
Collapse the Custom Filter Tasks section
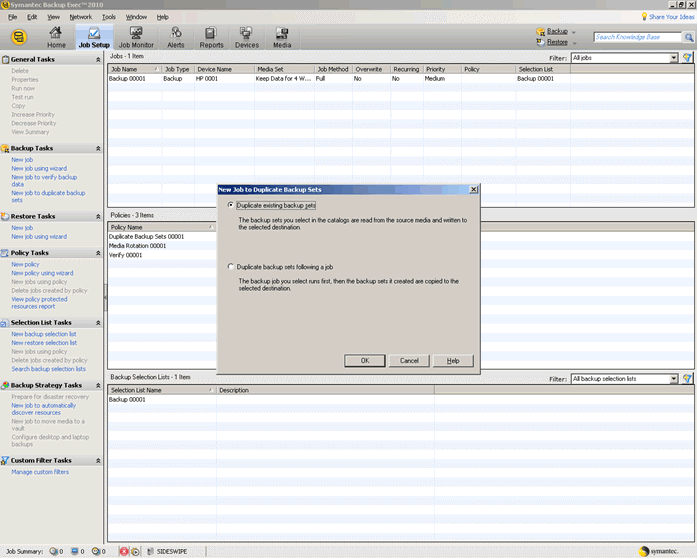[x=98, y=461]
